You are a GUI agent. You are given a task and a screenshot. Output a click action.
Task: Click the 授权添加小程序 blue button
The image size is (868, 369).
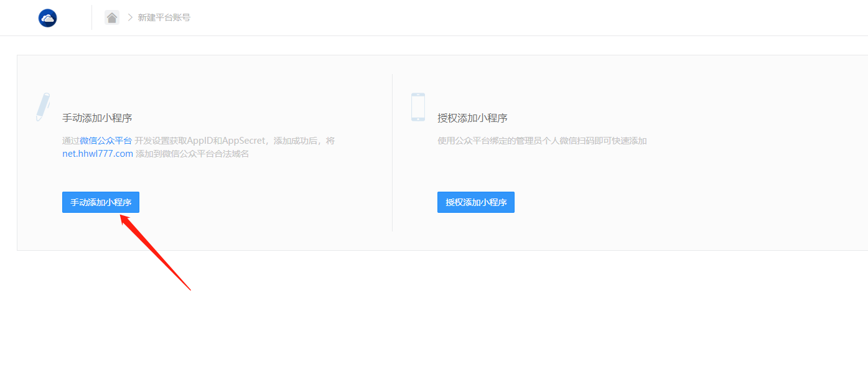[x=476, y=202]
